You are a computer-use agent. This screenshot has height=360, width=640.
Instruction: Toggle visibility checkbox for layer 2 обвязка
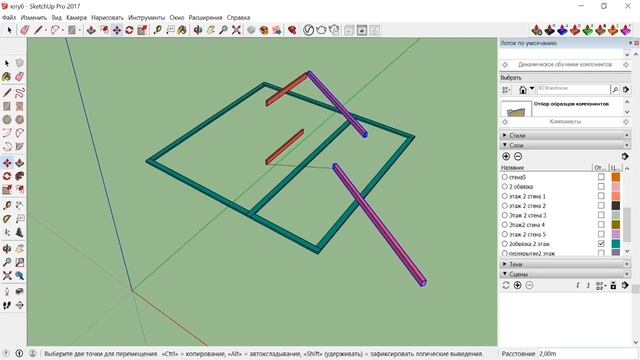(x=601, y=186)
